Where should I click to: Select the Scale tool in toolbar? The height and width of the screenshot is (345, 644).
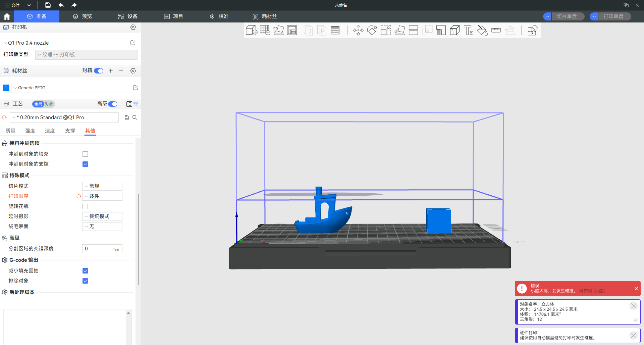tap(386, 30)
